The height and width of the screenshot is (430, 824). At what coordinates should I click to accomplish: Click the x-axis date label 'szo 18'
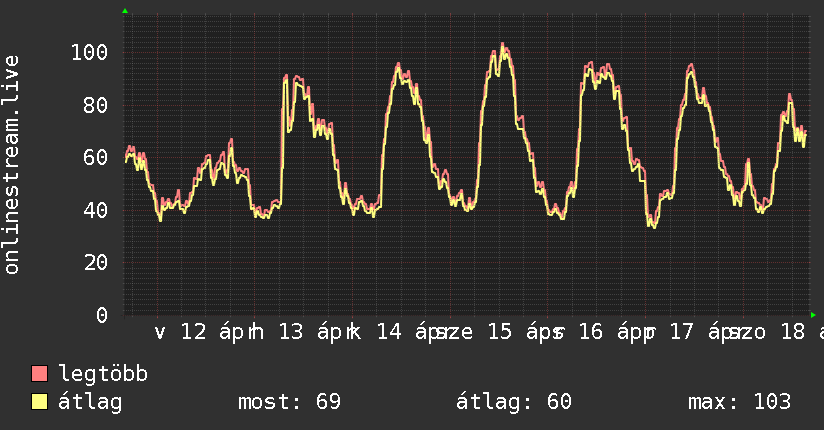pos(767,332)
